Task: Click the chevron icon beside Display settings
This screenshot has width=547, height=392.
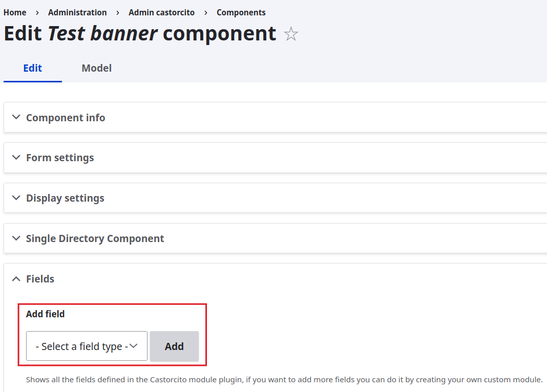Action: (16, 198)
